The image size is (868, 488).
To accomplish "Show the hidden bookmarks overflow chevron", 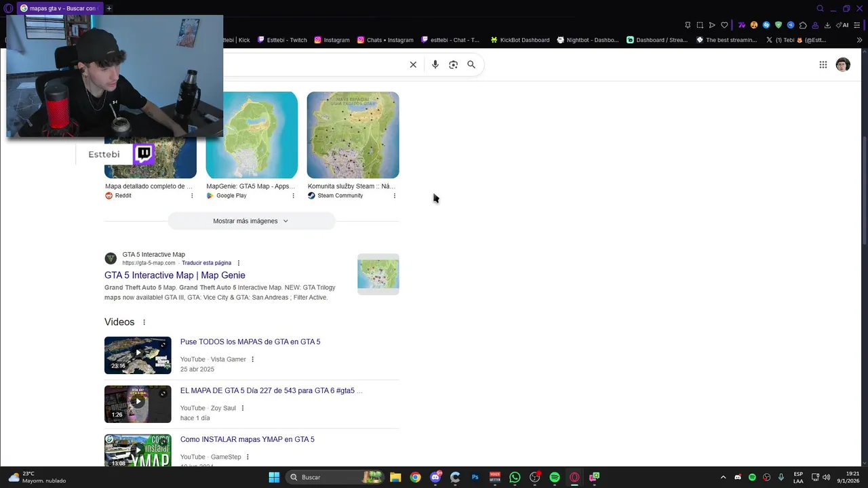I will (859, 40).
